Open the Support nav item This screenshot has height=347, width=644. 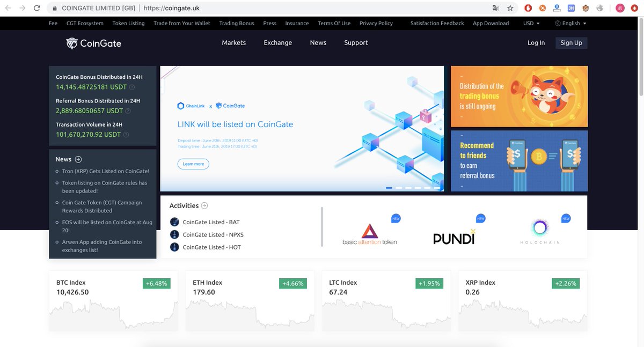(x=356, y=42)
